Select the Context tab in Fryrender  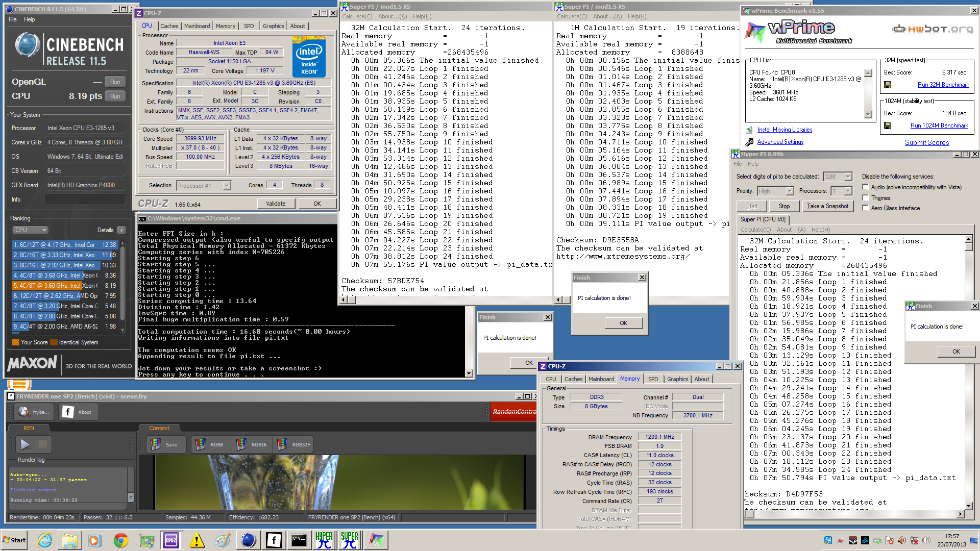(x=159, y=428)
